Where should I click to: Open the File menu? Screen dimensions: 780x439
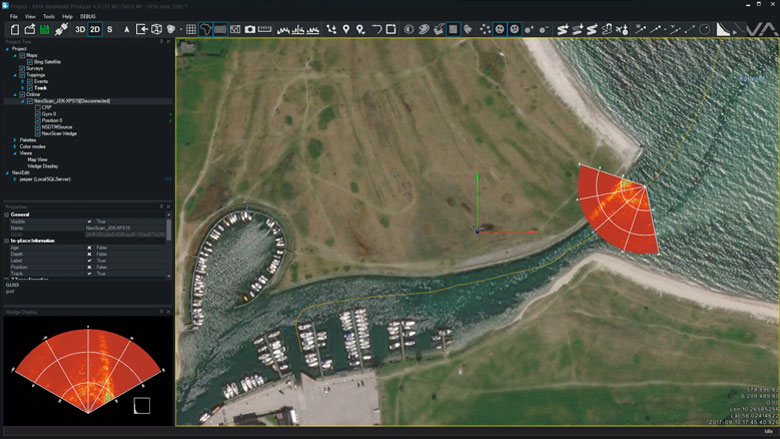click(x=14, y=17)
